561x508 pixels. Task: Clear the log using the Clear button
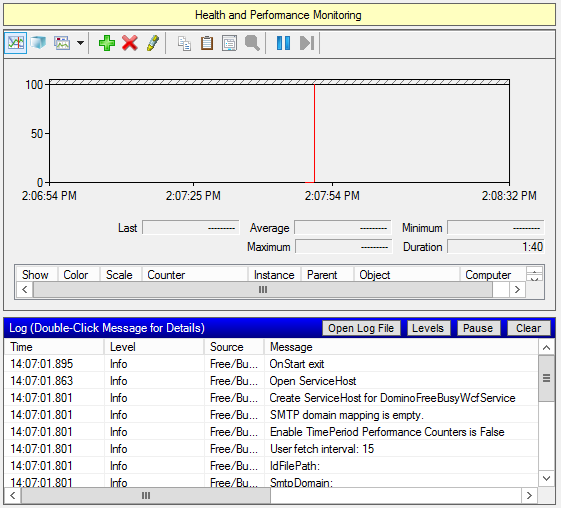pyautogui.click(x=528, y=328)
